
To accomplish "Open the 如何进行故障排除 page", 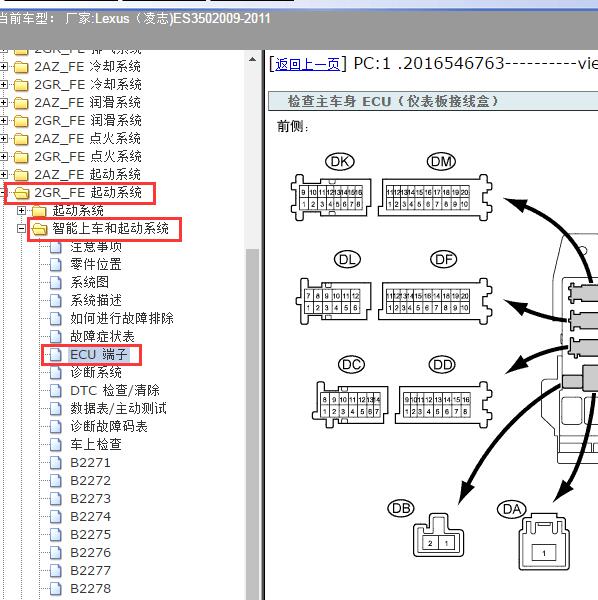I will (x=122, y=319).
